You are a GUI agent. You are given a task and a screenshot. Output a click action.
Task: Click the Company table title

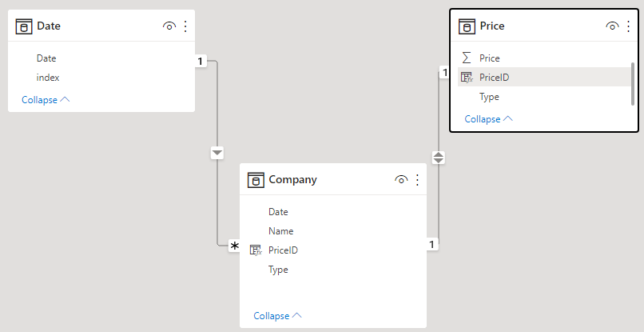point(293,180)
